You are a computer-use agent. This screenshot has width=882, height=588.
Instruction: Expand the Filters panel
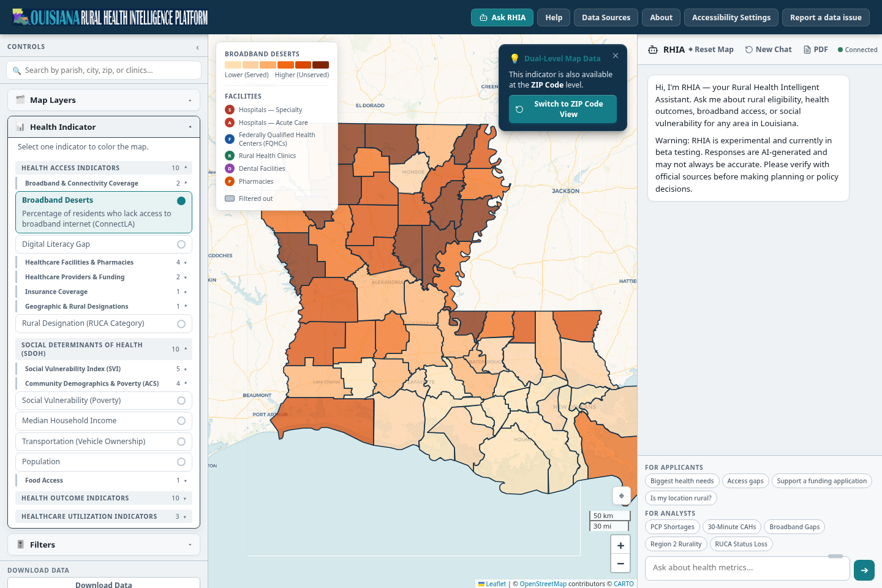[104, 545]
